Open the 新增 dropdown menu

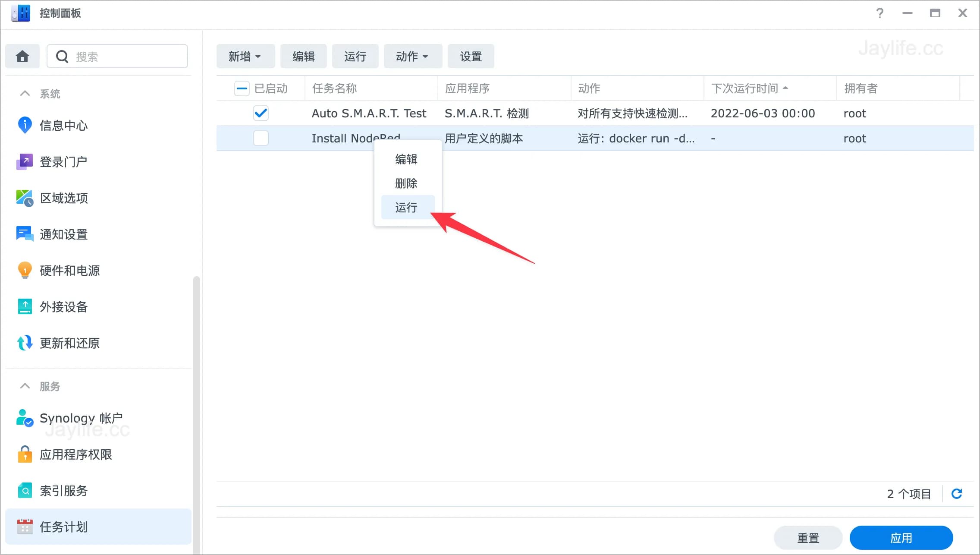tap(245, 56)
